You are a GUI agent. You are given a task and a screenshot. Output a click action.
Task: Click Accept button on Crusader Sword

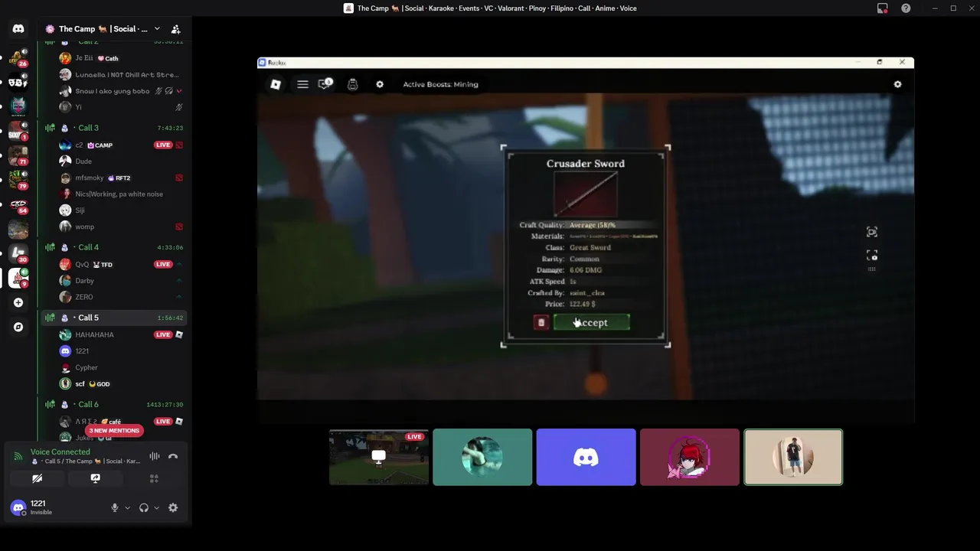pos(592,323)
